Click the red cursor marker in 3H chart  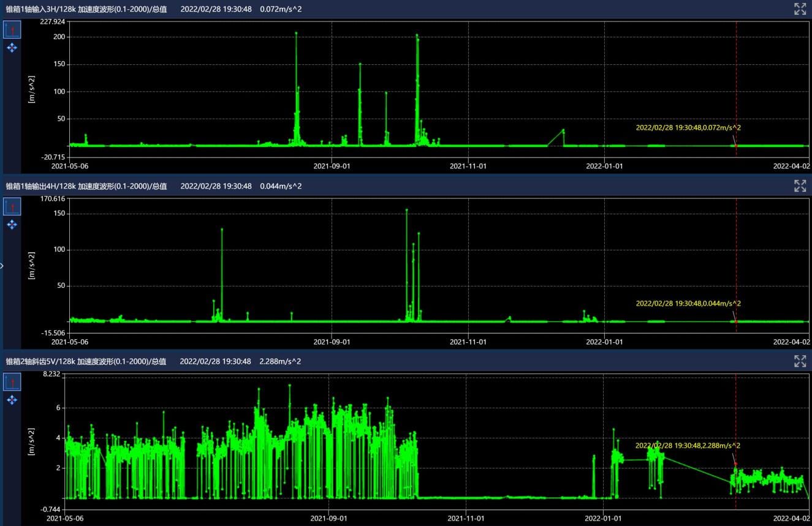[x=735, y=146]
